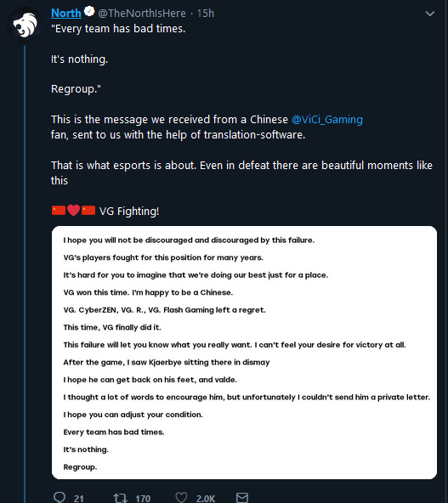Click the first Chinese flag emoji
The width and height of the screenshot is (448, 503).
pos(59,211)
